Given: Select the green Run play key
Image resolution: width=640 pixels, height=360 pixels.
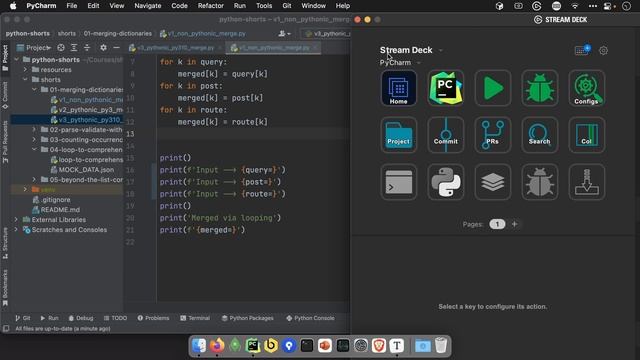Looking at the screenshot, I should pyautogui.click(x=493, y=88).
